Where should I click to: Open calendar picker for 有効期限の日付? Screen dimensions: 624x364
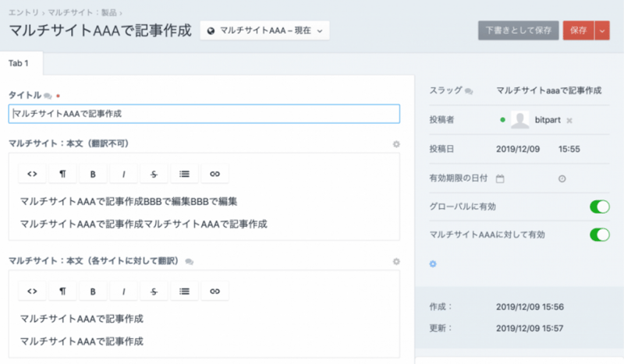[500, 178]
